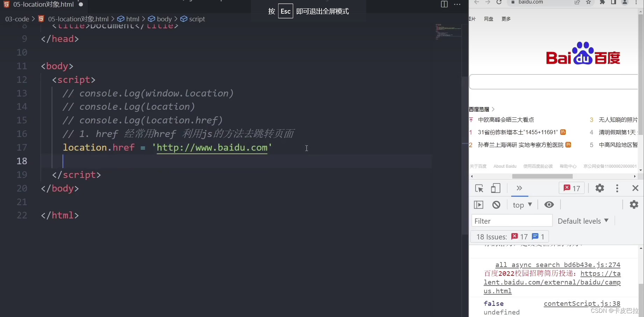Viewport: 644px width, 317px height.
Task: Click the VS Code minimap
Action: pos(448,31)
